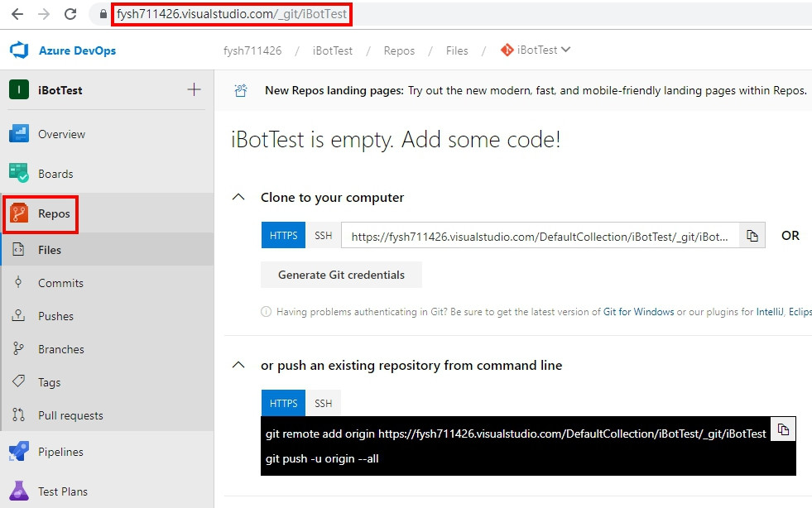
Task: Collapse the push an existing repository section
Action: coord(238,365)
